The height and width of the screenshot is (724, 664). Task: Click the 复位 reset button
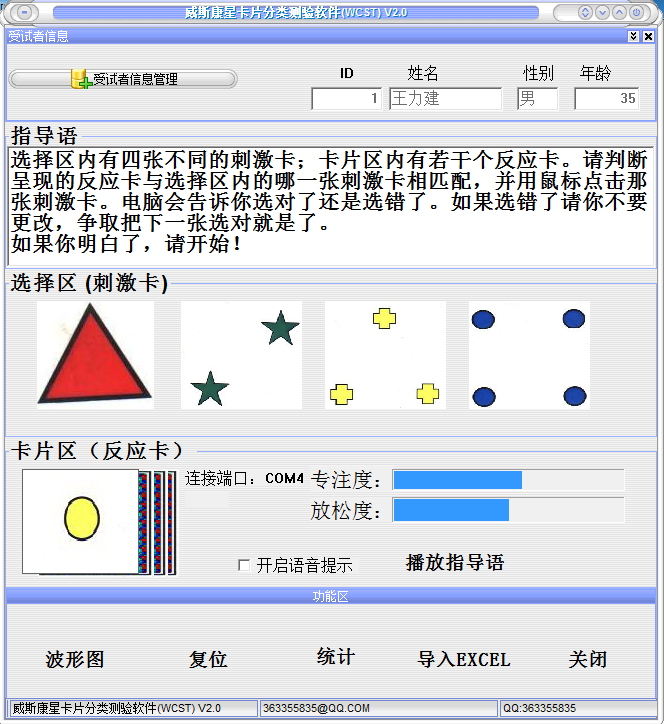(208, 659)
